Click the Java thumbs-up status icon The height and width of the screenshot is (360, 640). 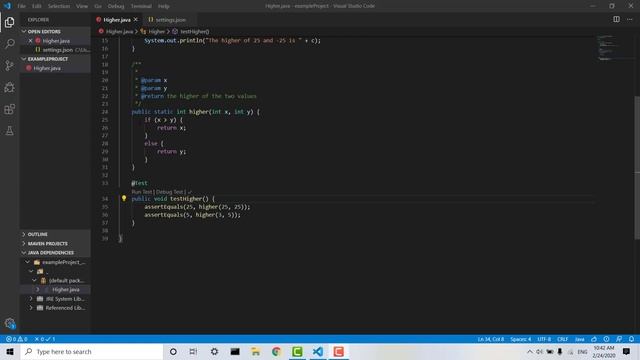coord(594,339)
